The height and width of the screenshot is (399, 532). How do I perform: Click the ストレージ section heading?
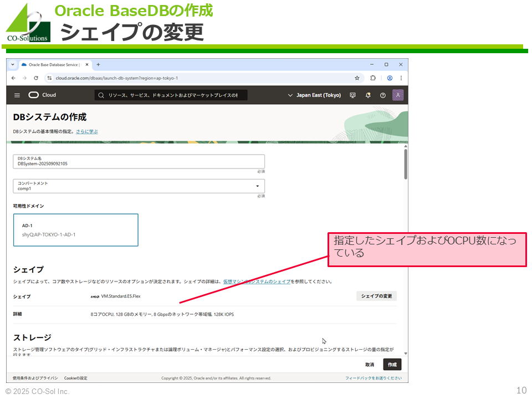(32, 337)
